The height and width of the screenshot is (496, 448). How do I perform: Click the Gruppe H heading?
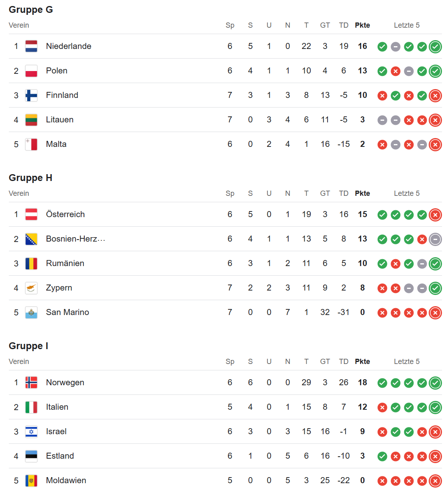point(31,178)
